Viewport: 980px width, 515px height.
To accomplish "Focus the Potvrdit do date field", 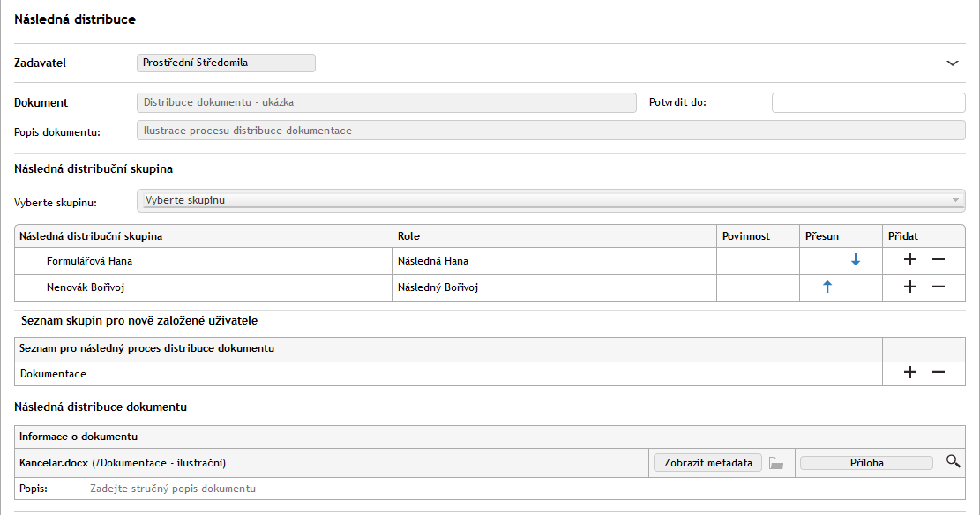I will tap(868, 102).
